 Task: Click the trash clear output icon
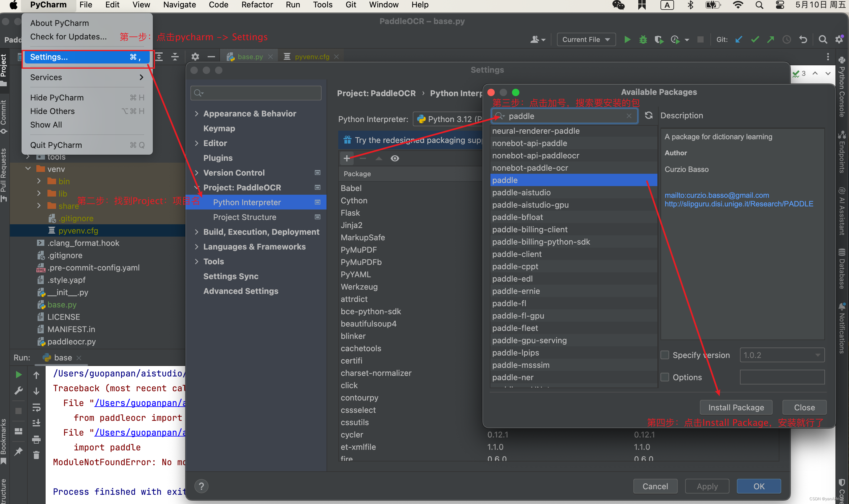tap(36, 455)
